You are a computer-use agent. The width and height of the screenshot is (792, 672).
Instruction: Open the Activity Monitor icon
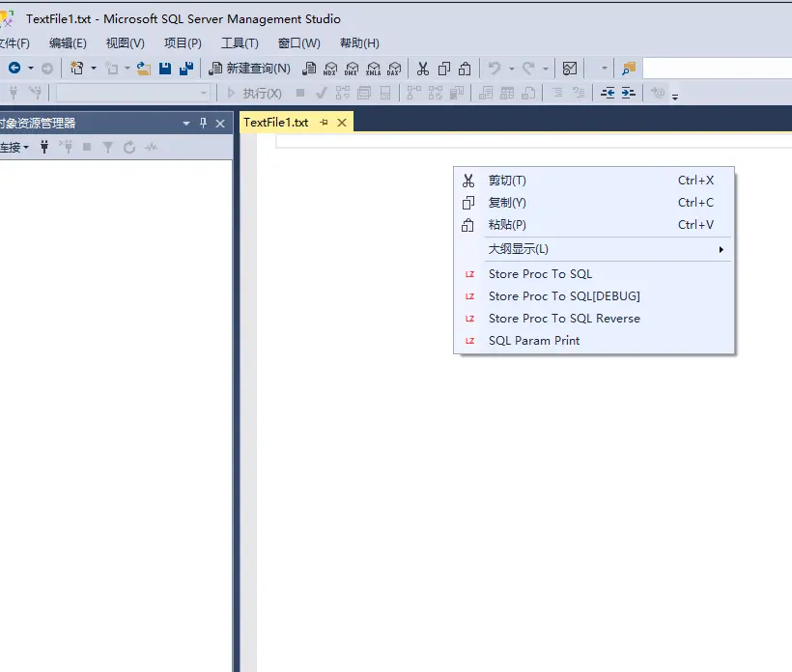[569, 69]
